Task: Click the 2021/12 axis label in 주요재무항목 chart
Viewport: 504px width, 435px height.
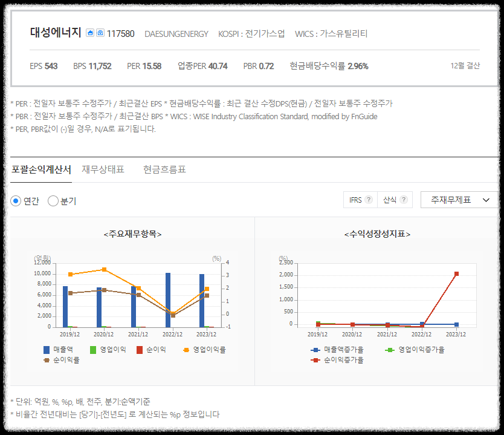Action: point(138,335)
